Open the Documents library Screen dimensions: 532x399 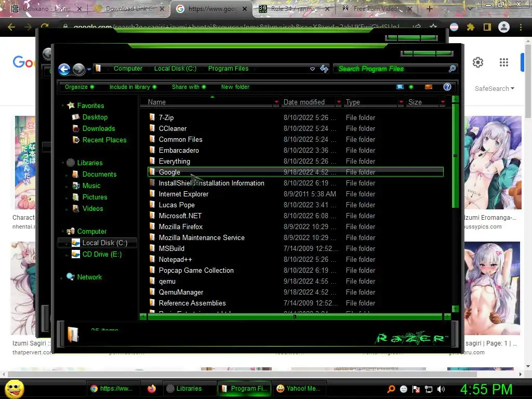(x=99, y=175)
